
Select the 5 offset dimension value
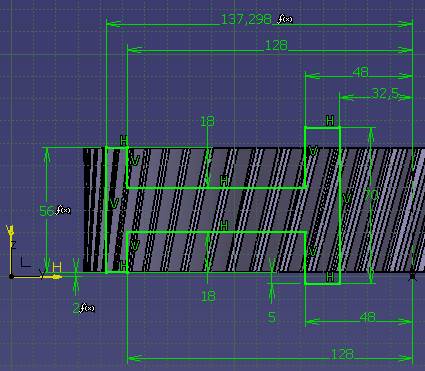coord(272,317)
